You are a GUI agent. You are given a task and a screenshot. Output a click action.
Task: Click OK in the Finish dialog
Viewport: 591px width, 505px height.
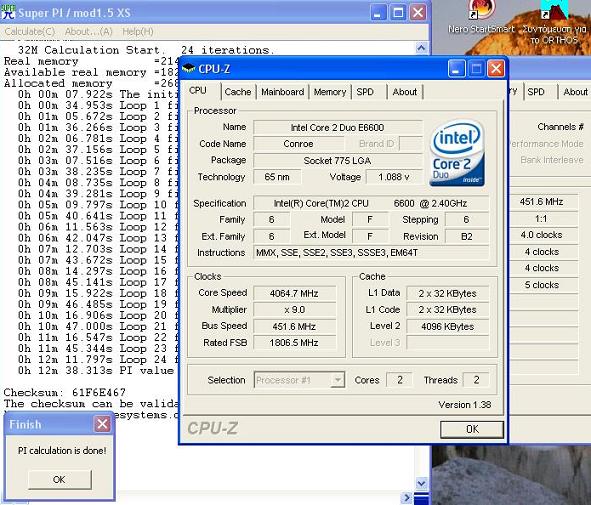click(x=59, y=479)
